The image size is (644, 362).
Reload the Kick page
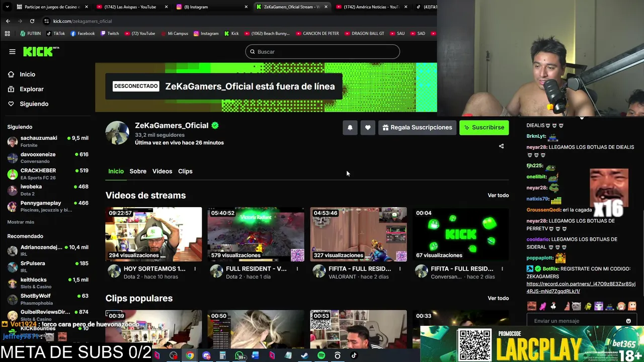point(32,21)
